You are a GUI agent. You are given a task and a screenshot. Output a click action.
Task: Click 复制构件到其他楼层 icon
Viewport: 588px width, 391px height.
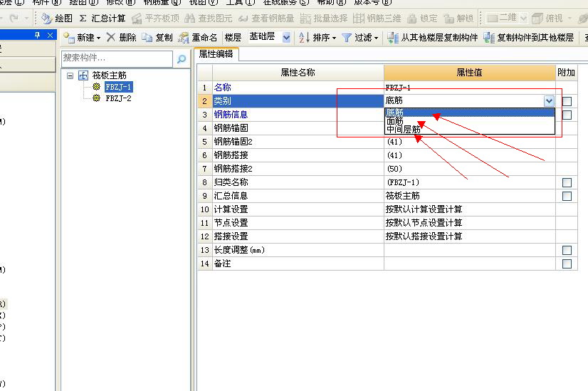click(x=489, y=38)
